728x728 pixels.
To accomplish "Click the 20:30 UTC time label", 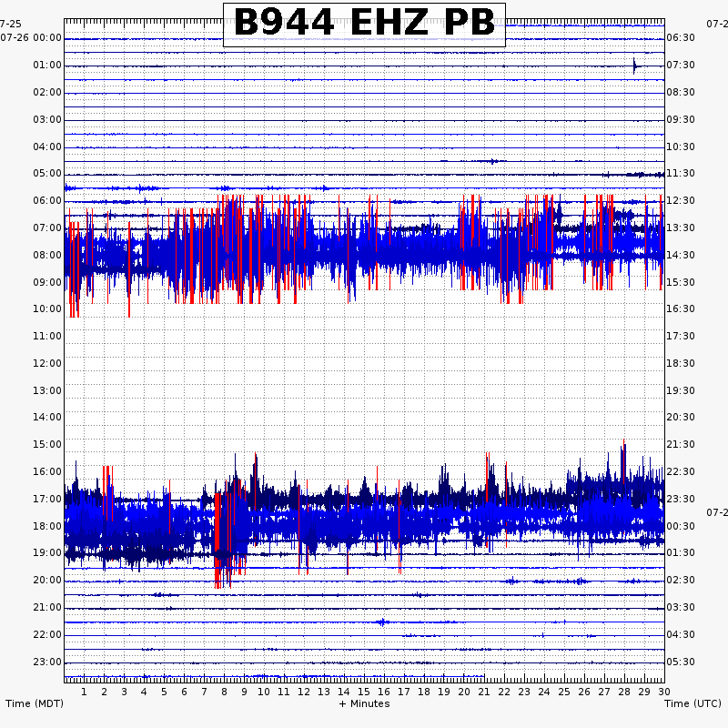I will [681, 417].
